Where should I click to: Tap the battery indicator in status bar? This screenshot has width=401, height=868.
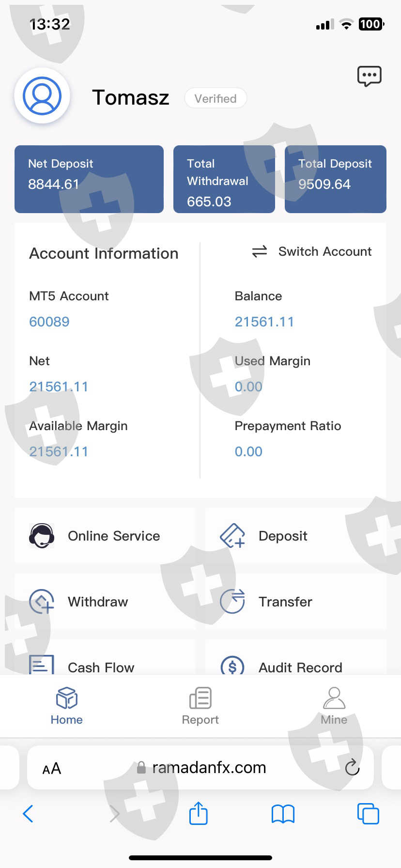click(x=371, y=24)
